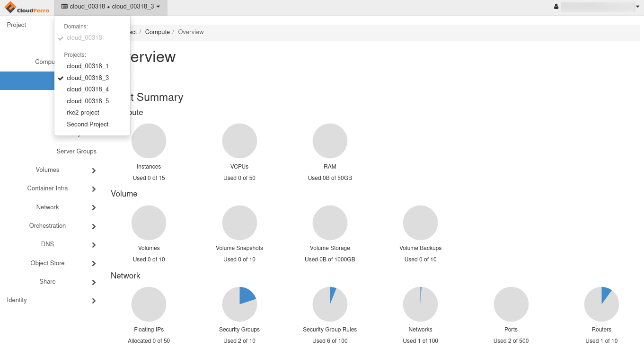This screenshot has width=644, height=358.
Task: Open Server Groups page
Action: pos(76,152)
